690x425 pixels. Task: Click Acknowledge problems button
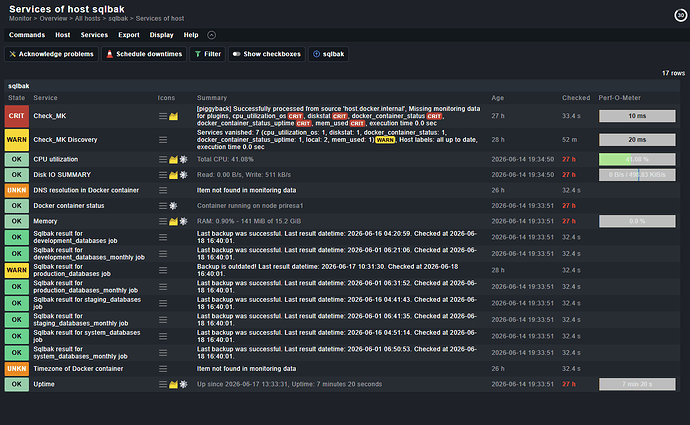tap(51, 54)
